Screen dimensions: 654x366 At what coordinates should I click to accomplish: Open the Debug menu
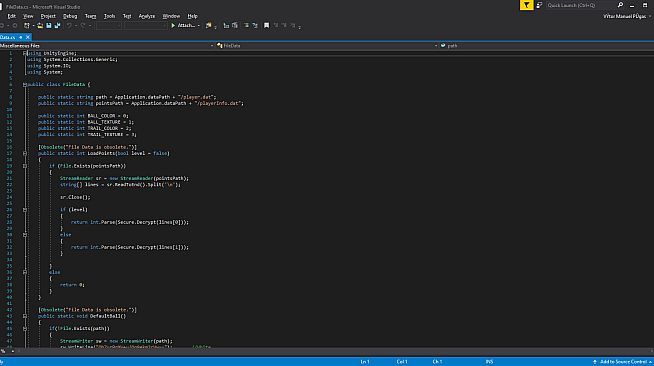[x=70, y=16]
